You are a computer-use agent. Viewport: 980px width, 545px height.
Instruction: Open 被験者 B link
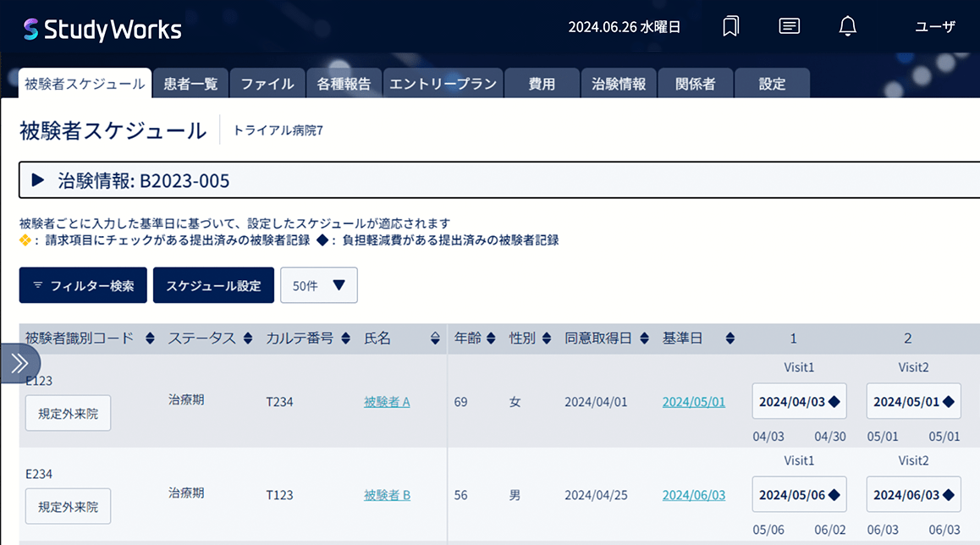tap(387, 495)
